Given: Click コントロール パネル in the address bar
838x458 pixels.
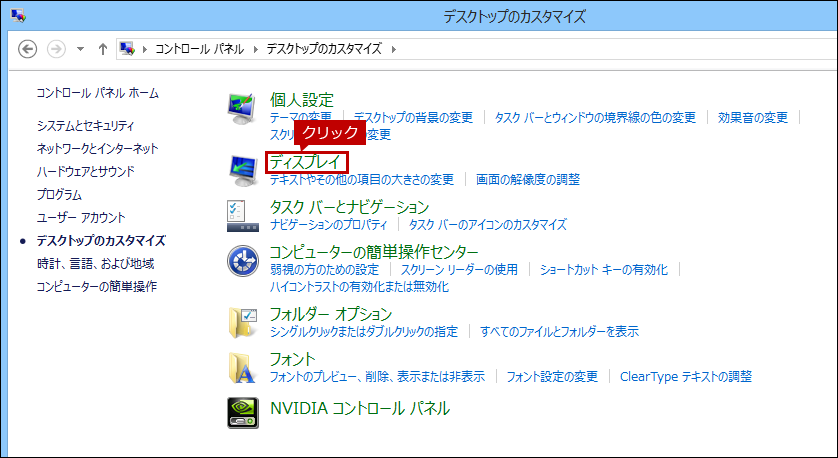Looking at the screenshot, I should [199, 49].
